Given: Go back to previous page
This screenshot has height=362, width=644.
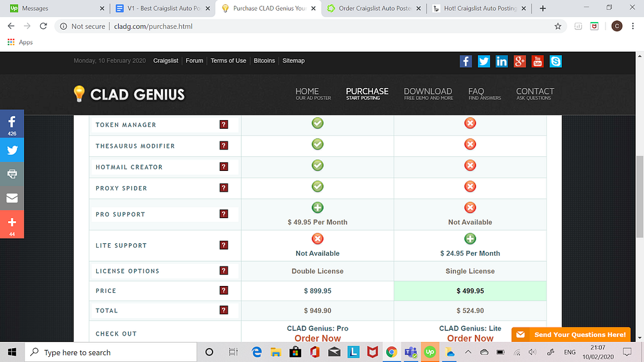Looking at the screenshot, I should pyautogui.click(x=11, y=26).
